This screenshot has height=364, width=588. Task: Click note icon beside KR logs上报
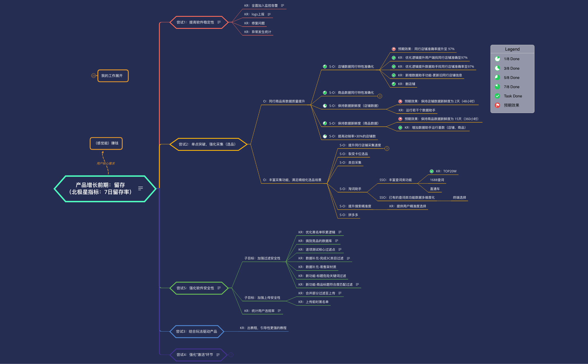pyautogui.click(x=269, y=14)
